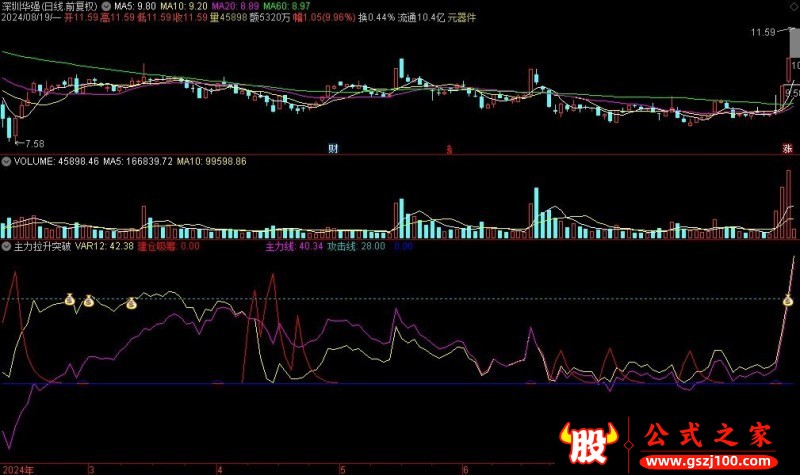Viewport: 800px width, 475px height.
Task: Click the red $ marker below the price chart
Action: pos(449,149)
